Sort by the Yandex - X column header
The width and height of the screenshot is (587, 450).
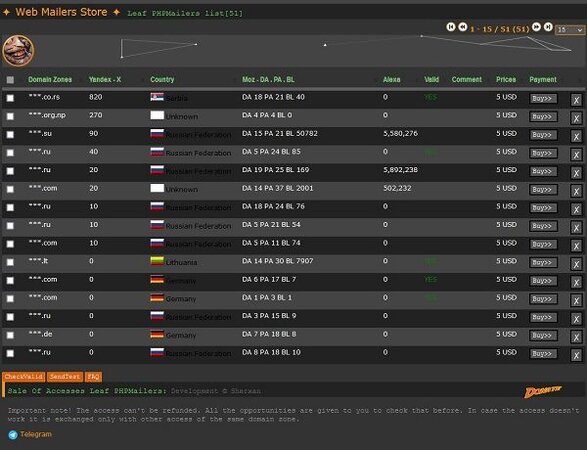click(x=105, y=79)
